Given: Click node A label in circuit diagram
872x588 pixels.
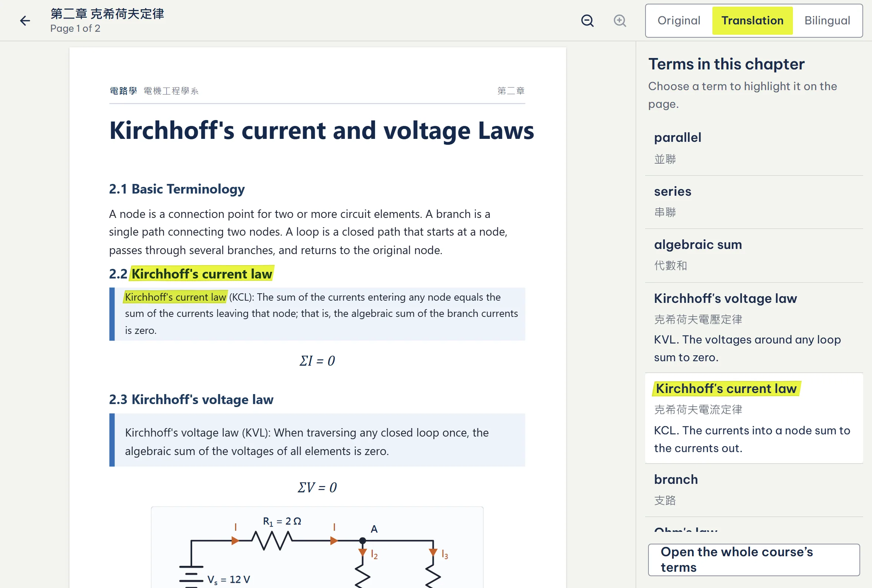Looking at the screenshot, I should click(374, 529).
